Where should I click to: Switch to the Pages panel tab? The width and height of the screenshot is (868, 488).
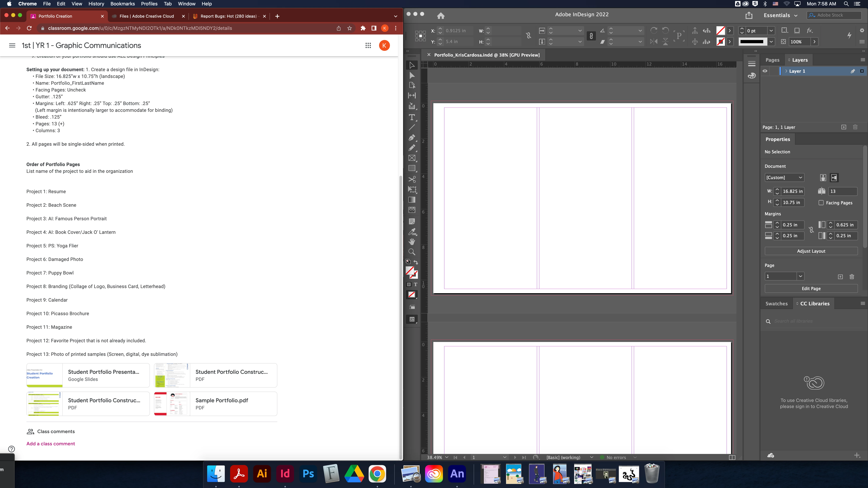pos(772,60)
